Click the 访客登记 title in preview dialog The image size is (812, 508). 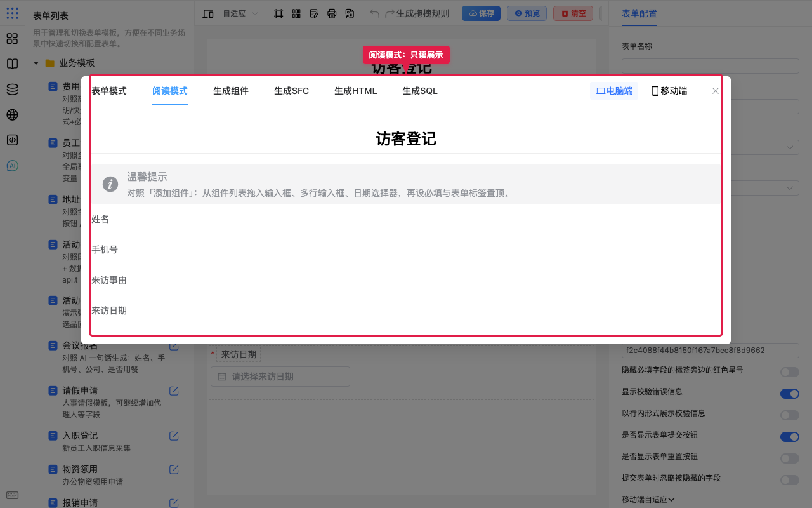pos(406,138)
